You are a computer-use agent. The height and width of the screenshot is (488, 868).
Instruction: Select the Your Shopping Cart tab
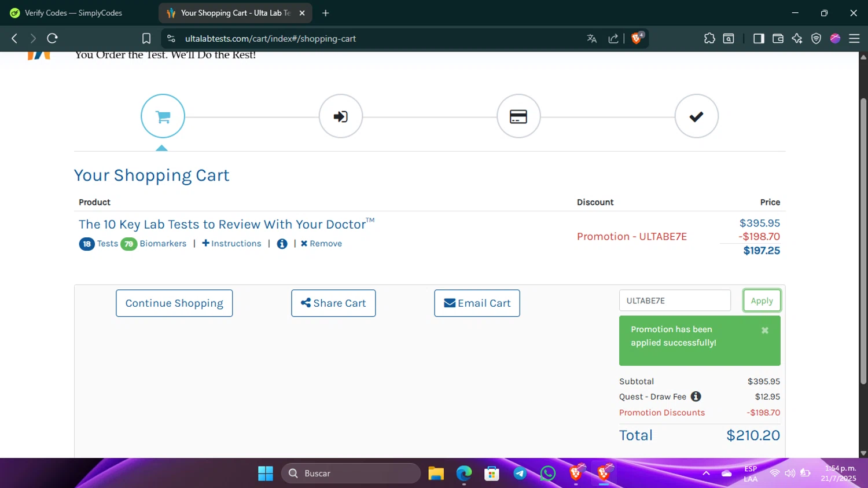click(x=236, y=13)
